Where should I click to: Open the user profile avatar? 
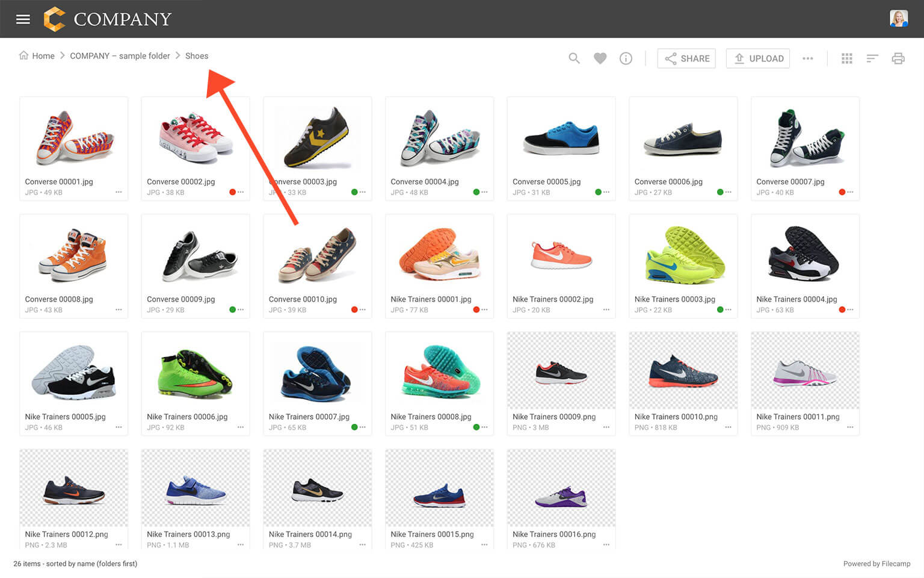pyautogui.click(x=899, y=19)
